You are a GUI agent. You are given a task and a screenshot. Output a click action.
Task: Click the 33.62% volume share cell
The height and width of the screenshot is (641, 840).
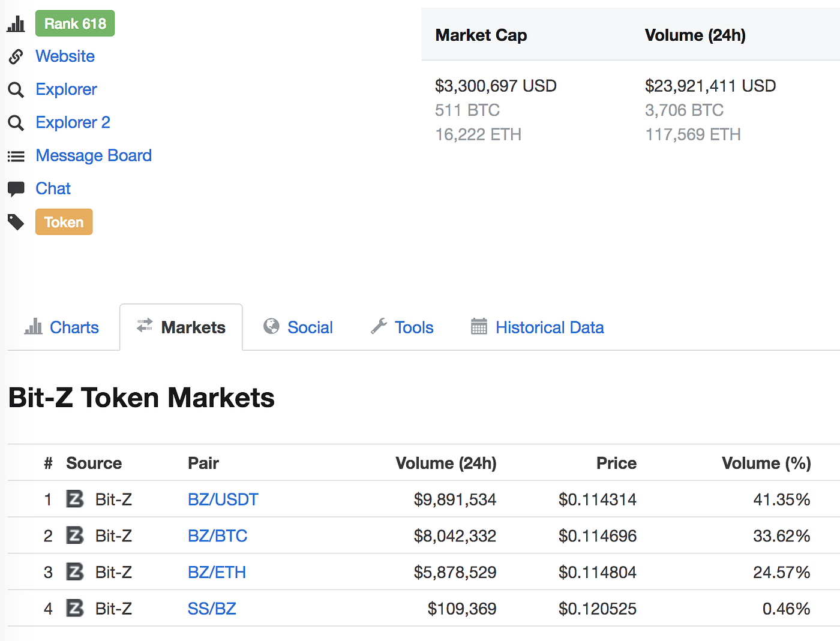pyautogui.click(x=782, y=536)
